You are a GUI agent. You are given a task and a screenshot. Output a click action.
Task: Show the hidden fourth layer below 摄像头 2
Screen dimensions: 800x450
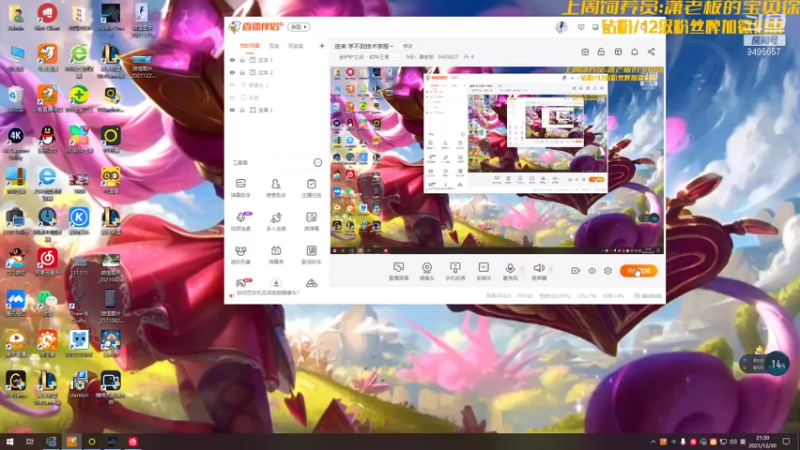click(x=232, y=97)
